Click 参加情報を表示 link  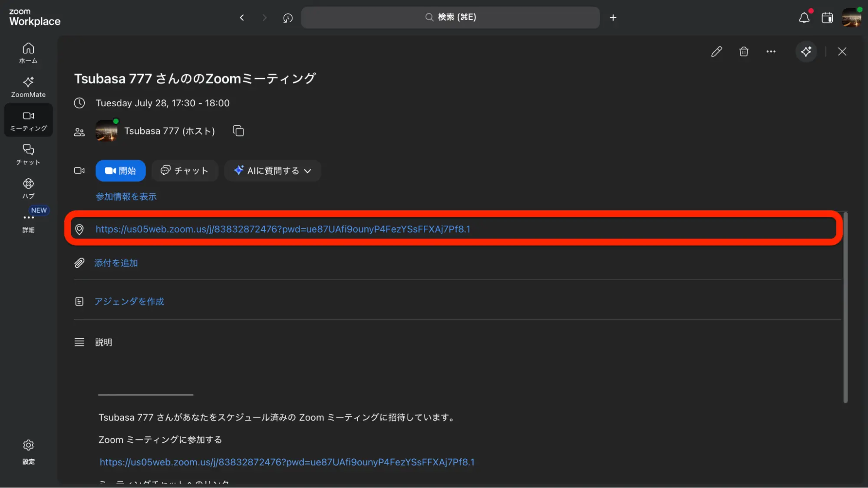126,197
